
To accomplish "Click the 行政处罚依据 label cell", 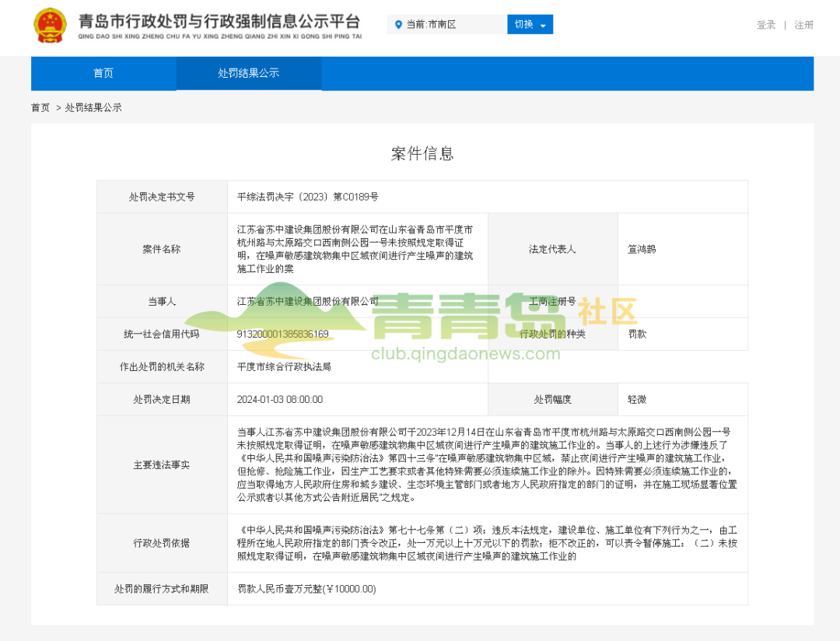I will point(162,543).
